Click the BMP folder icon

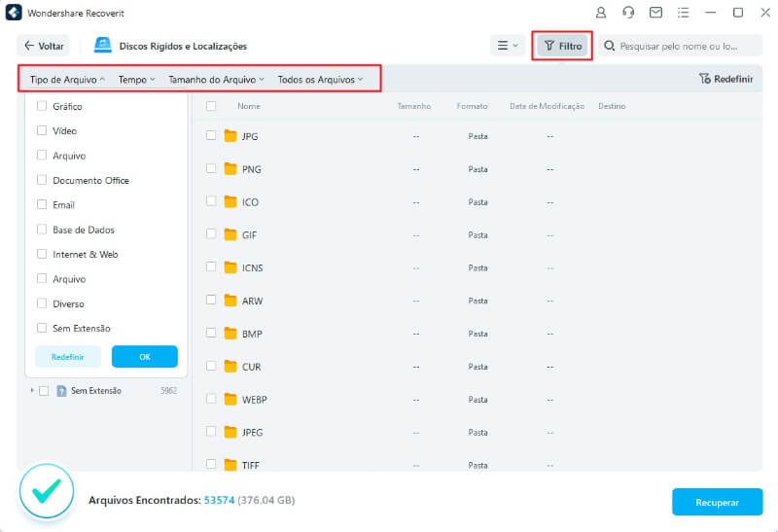click(x=230, y=334)
